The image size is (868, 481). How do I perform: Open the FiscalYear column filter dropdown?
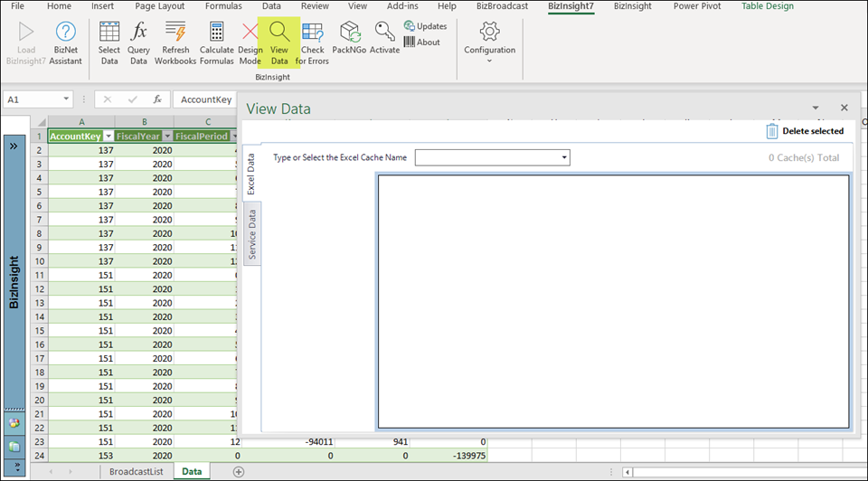[167, 137]
